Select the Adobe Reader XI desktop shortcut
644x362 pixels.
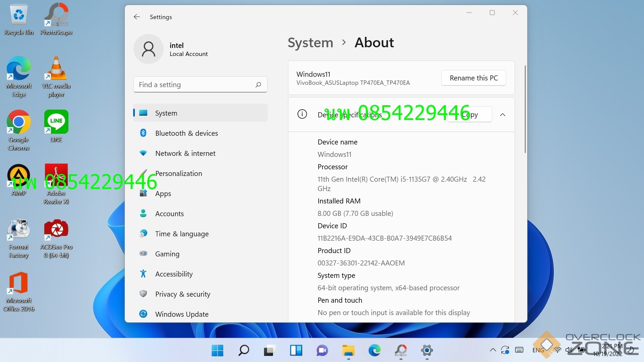[56, 184]
